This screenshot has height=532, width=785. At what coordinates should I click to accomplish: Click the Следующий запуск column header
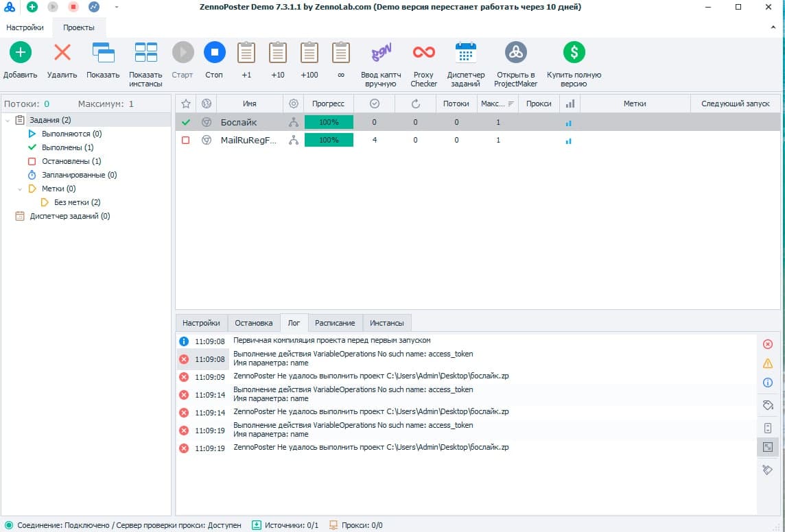736,104
